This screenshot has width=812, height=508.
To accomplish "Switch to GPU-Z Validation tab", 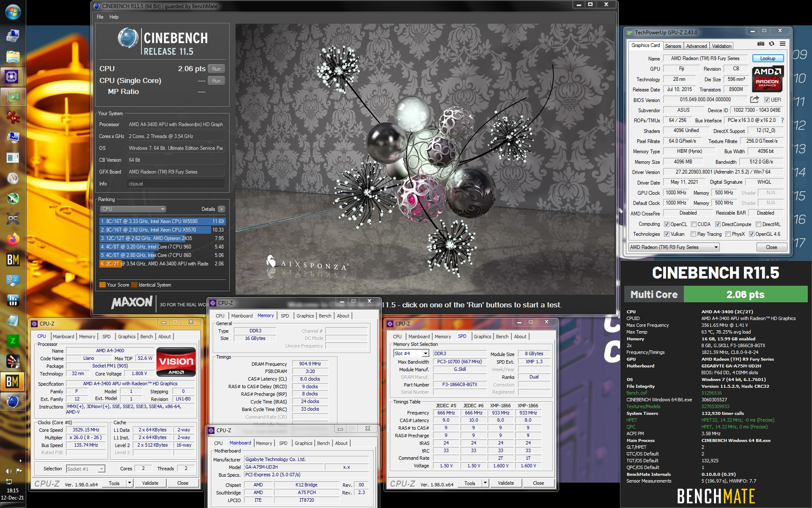I will pyautogui.click(x=721, y=46).
